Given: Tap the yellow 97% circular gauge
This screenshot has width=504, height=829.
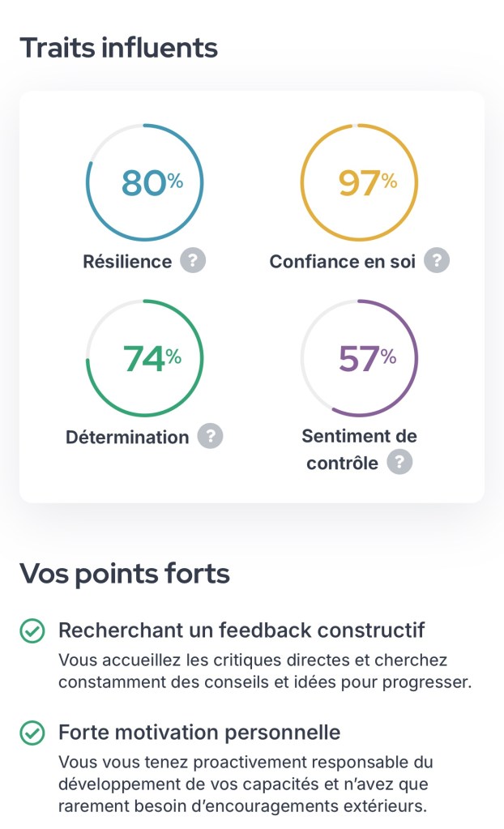Looking at the screenshot, I should 359,182.
